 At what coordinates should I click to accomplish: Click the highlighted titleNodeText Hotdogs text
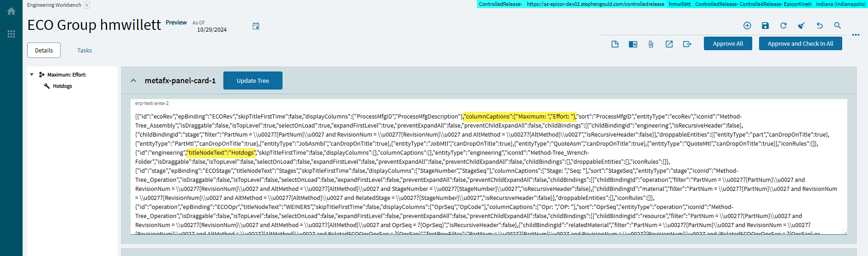pos(221,152)
